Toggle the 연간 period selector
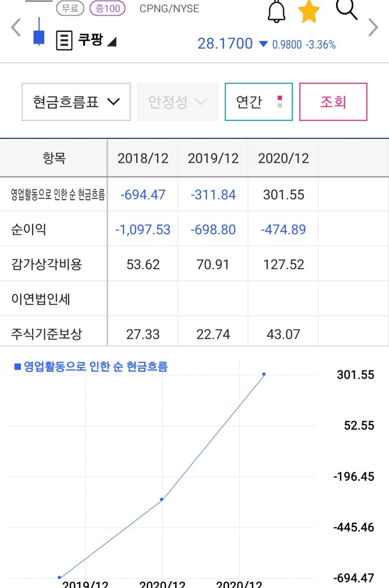 click(259, 102)
